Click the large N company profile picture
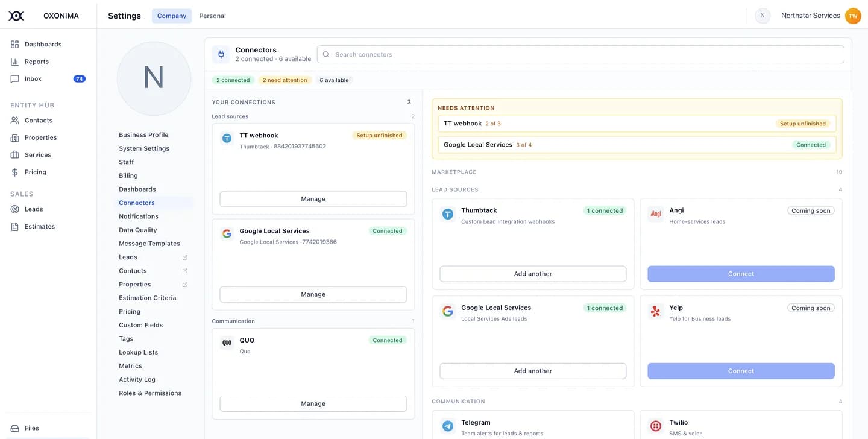Viewport: 868px width, 439px height. (x=154, y=78)
